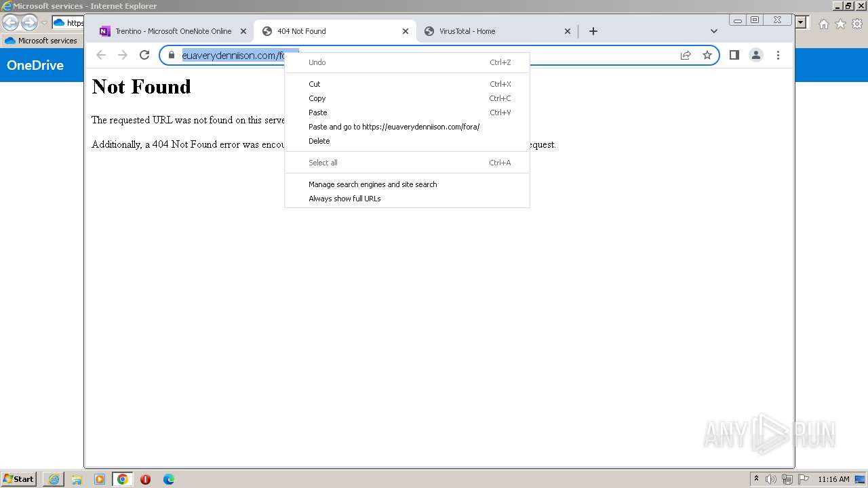The width and height of the screenshot is (868, 488).
Task: Choose Delete from context menu
Action: click(x=407, y=141)
